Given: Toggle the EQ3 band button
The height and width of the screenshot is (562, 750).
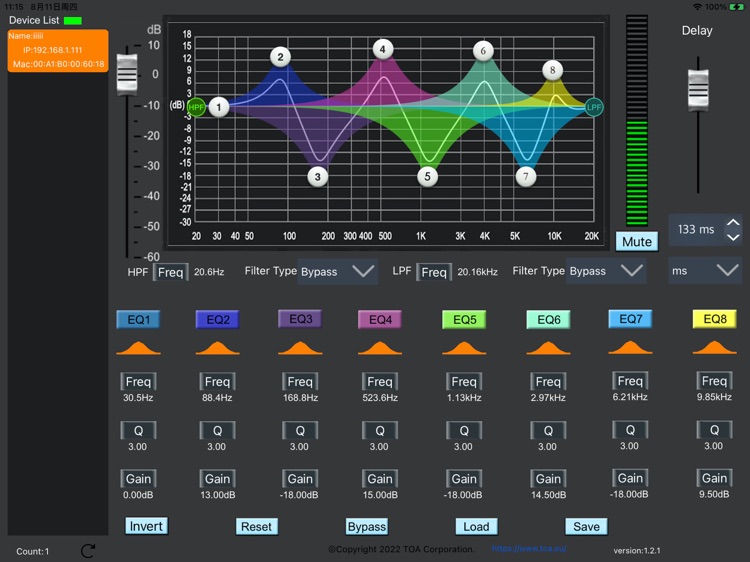Looking at the screenshot, I should coord(300,319).
